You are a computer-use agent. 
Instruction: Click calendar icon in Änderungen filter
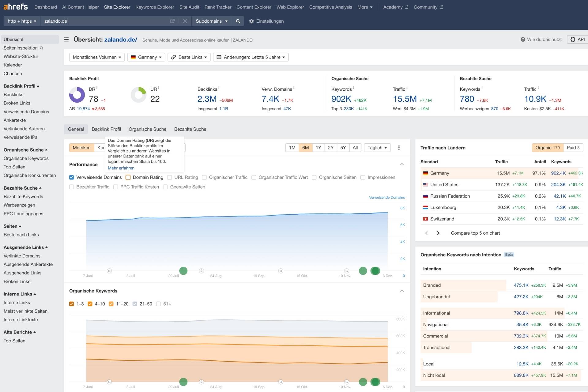(x=219, y=57)
